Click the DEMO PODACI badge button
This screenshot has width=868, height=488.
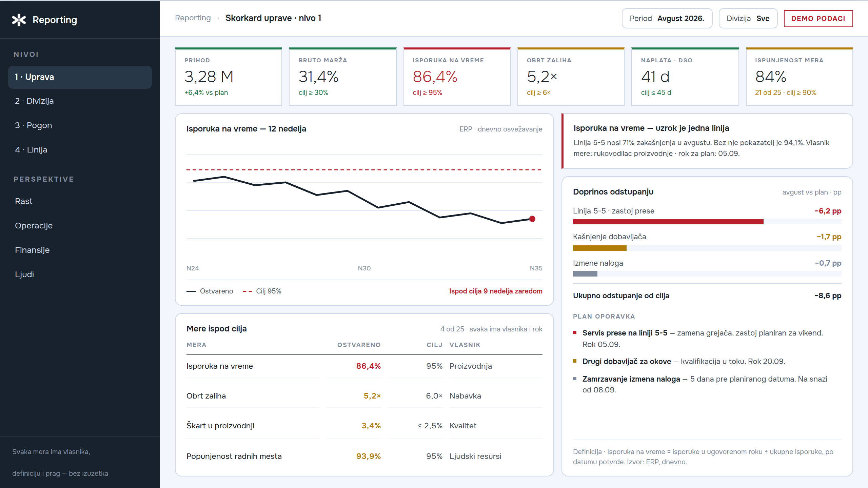pyautogui.click(x=818, y=18)
